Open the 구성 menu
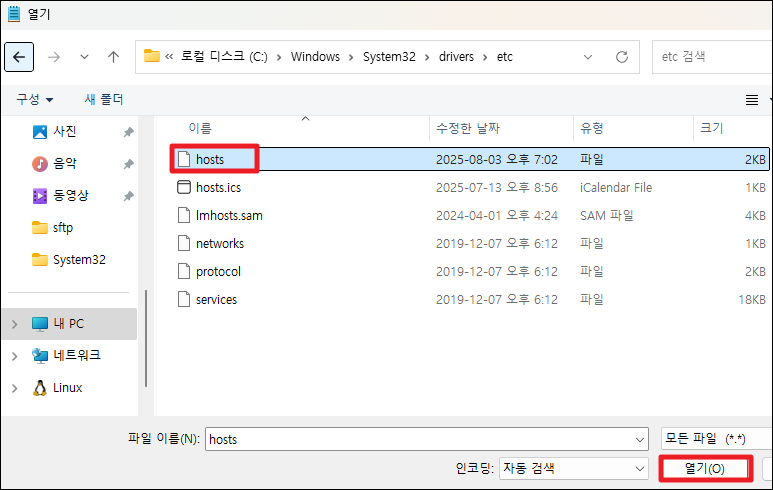Image resolution: width=773 pixels, height=490 pixels. coord(35,100)
